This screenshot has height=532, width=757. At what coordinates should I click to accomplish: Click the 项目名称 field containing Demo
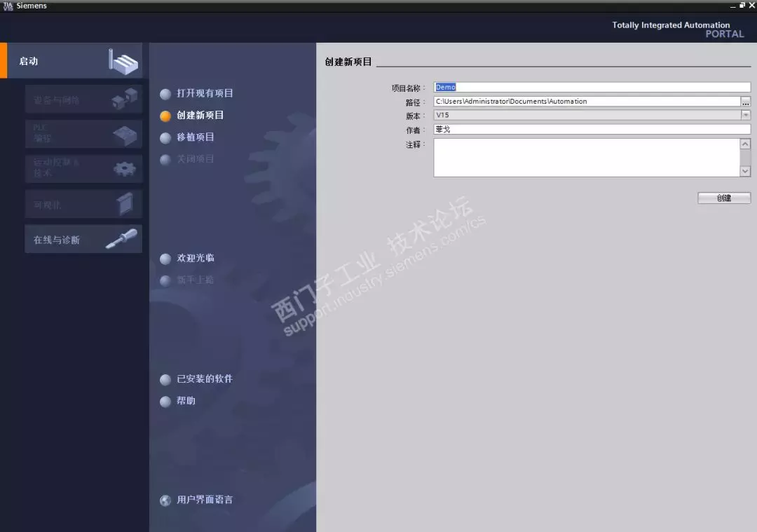pos(592,87)
